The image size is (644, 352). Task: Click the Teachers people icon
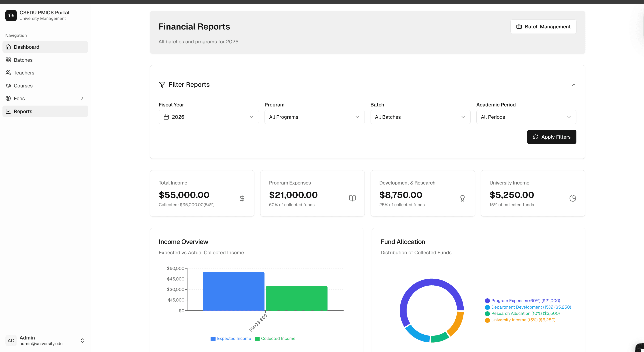(x=8, y=73)
